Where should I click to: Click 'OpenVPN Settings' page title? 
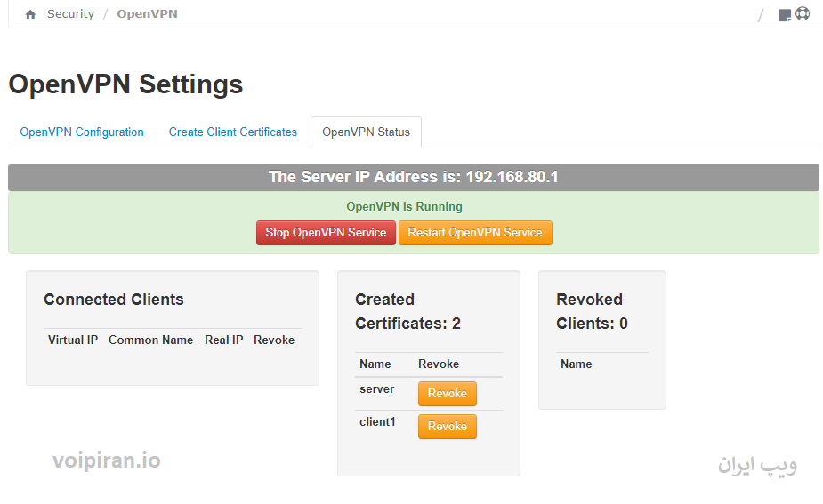125,84
